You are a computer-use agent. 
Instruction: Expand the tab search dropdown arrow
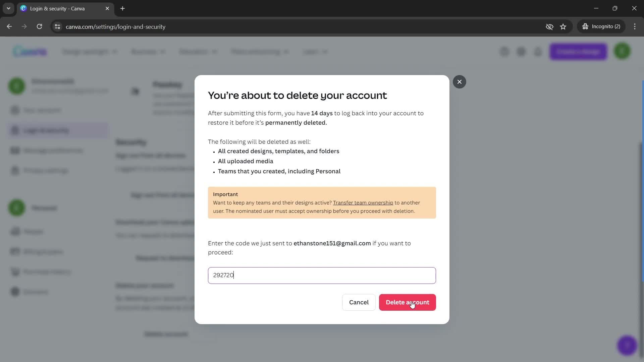point(8,8)
